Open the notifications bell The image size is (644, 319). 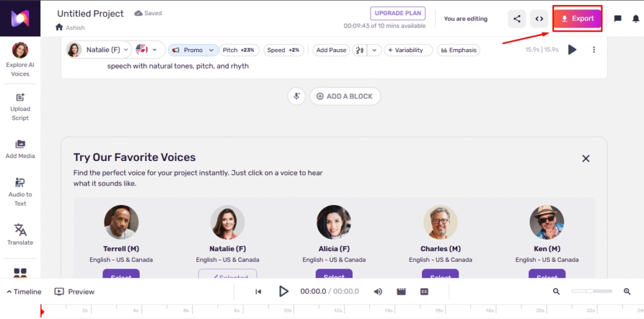coord(636,19)
